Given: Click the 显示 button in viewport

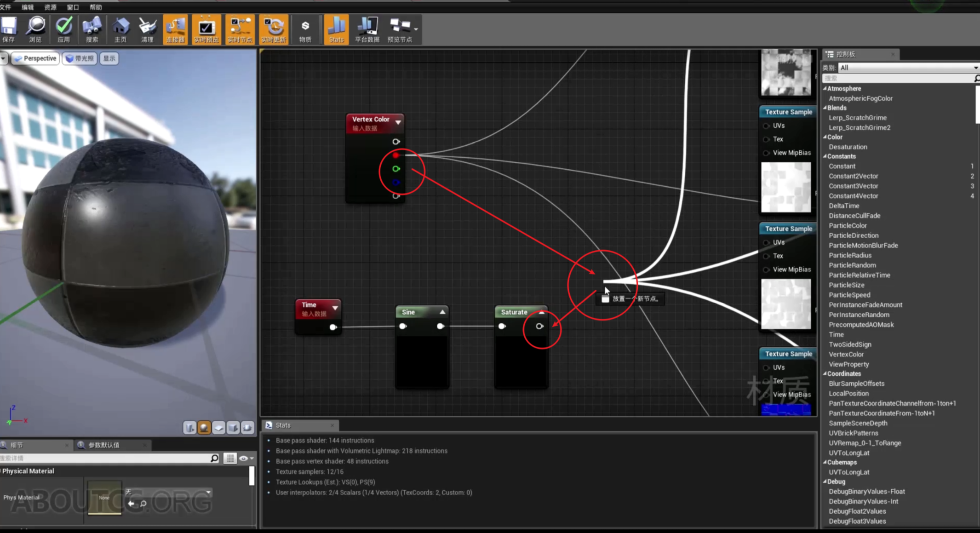Looking at the screenshot, I should (x=109, y=58).
